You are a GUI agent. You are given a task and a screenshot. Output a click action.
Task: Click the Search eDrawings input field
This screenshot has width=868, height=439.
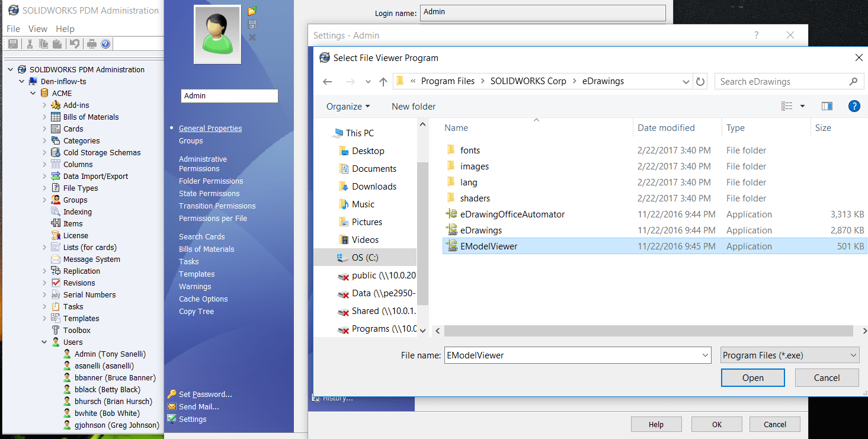click(x=782, y=82)
